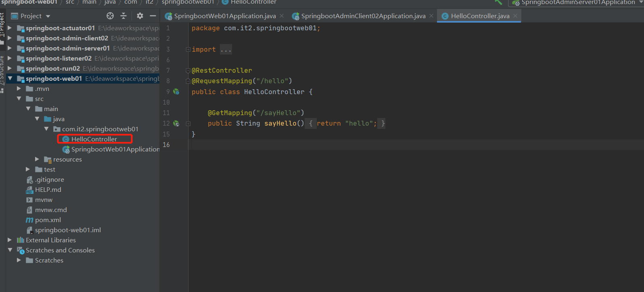Screen dimensions: 644x292
Task: Select HelloController in project tree
Action: click(x=94, y=139)
